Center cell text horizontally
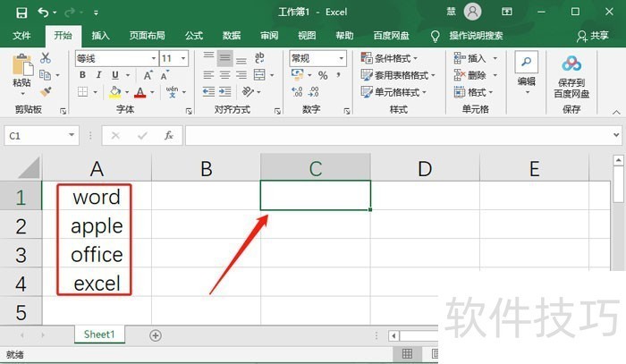 [224, 75]
